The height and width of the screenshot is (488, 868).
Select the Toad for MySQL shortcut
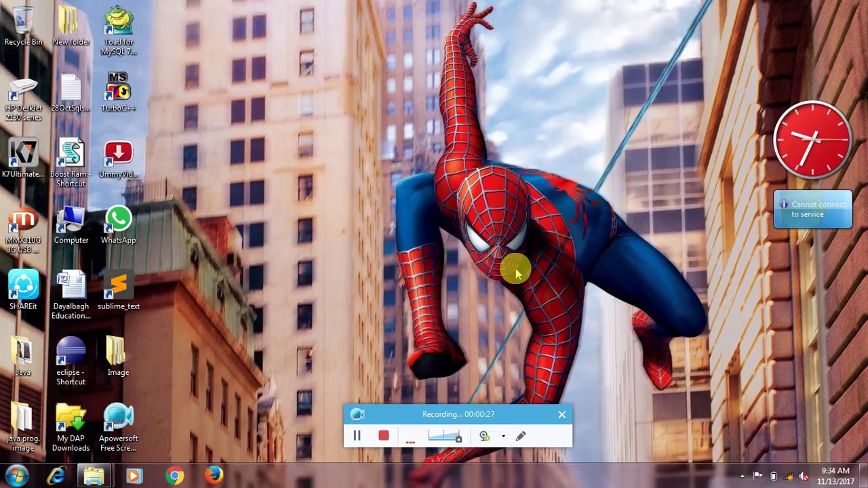point(119,30)
